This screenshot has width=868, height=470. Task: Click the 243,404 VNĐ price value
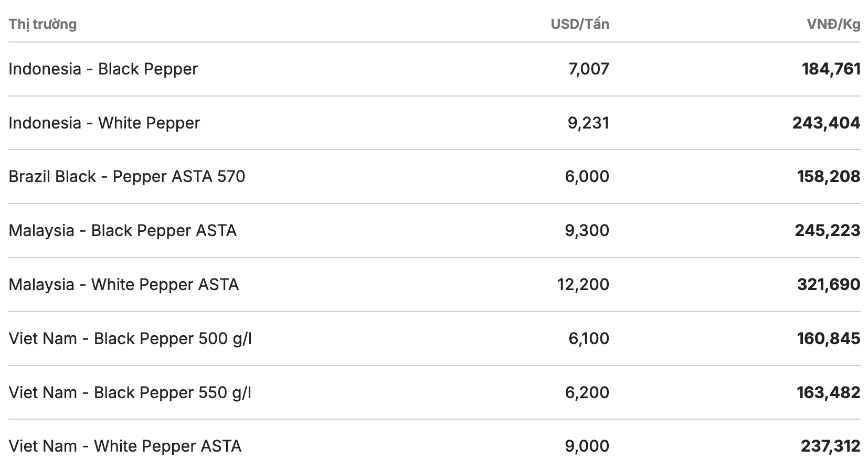pyautogui.click(x=826, y=123)
